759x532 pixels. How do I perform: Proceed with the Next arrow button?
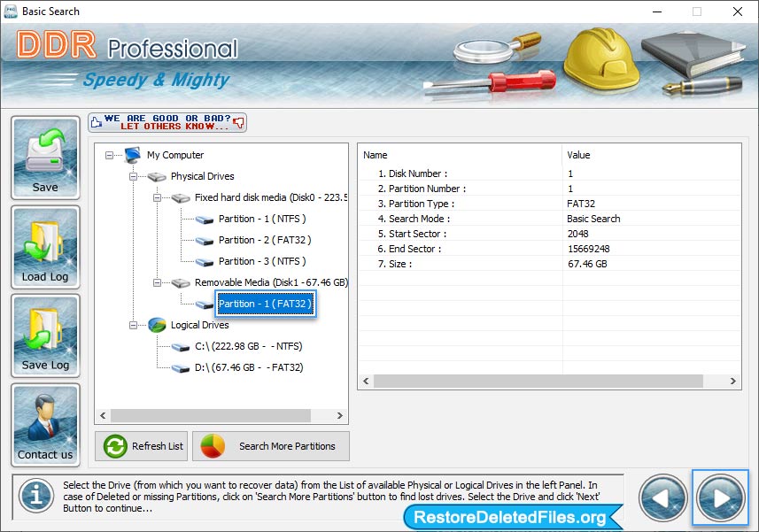720,497
